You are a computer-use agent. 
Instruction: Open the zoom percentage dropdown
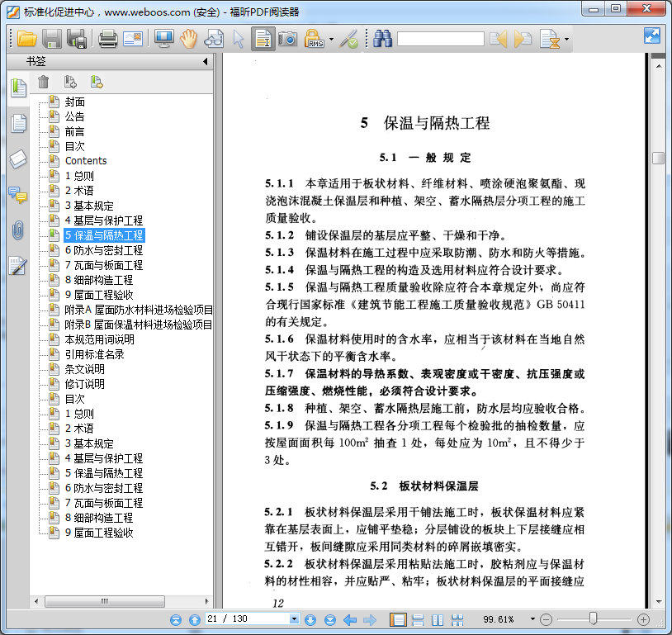coord(532,619)
